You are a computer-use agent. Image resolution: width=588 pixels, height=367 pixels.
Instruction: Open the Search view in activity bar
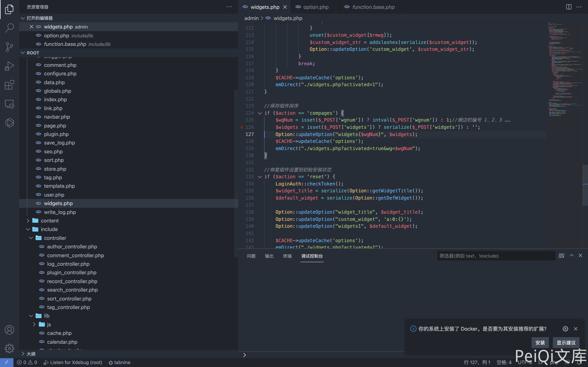[9, 28]
